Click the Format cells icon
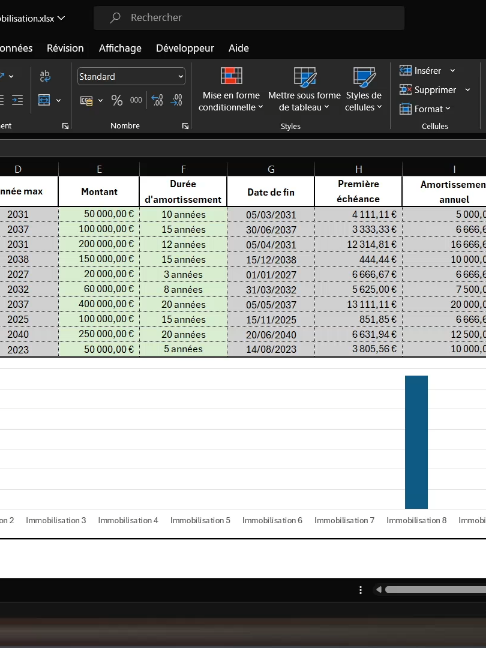Screen dimensions: 486x648 click(405, 109)
